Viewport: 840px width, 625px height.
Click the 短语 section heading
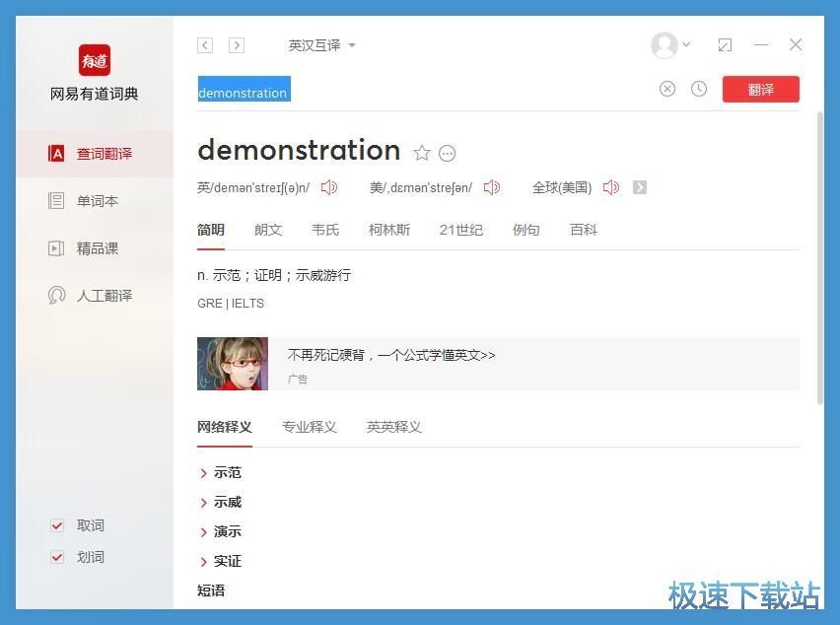211,590
